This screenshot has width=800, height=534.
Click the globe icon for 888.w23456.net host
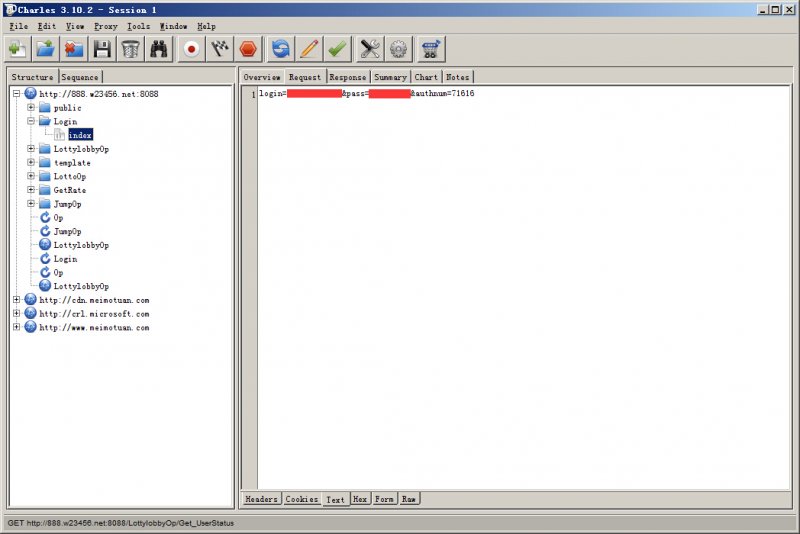click(31, 93)
